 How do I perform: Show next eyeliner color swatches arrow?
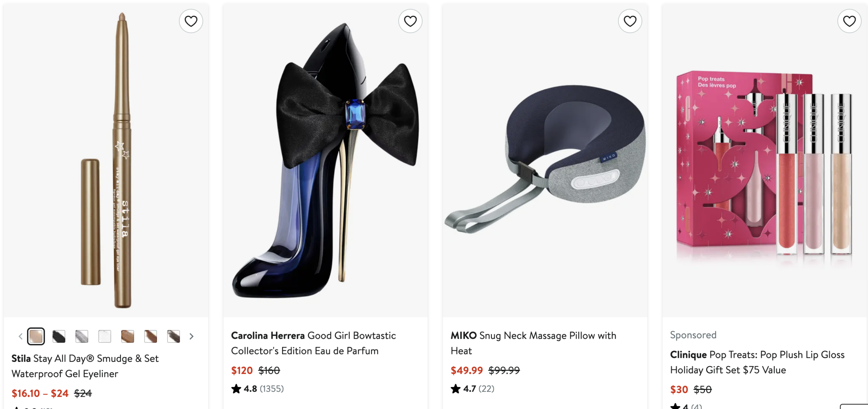(x=192, y=336)
